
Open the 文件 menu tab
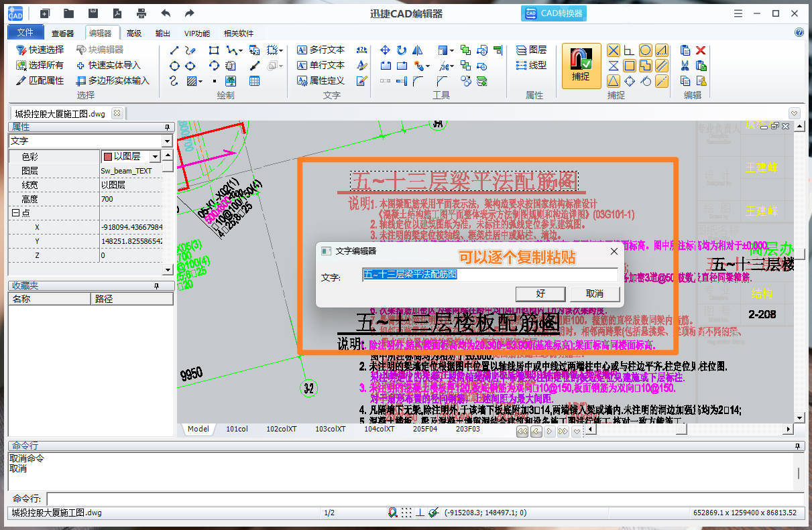point(25,33)
